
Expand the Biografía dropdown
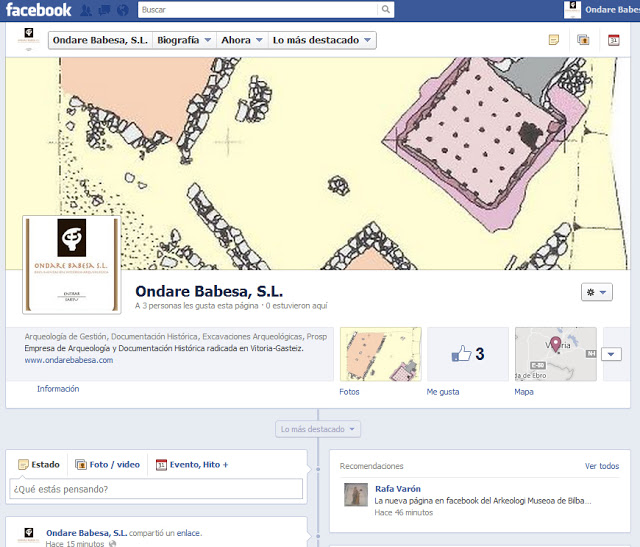(x=185, y=40)
